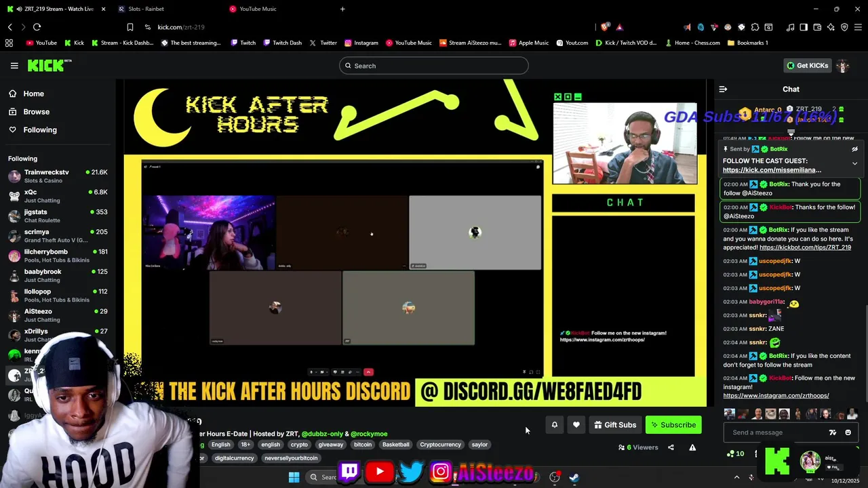
Task: Open Twitch Dash bookmark
Action: click(282, 43)
